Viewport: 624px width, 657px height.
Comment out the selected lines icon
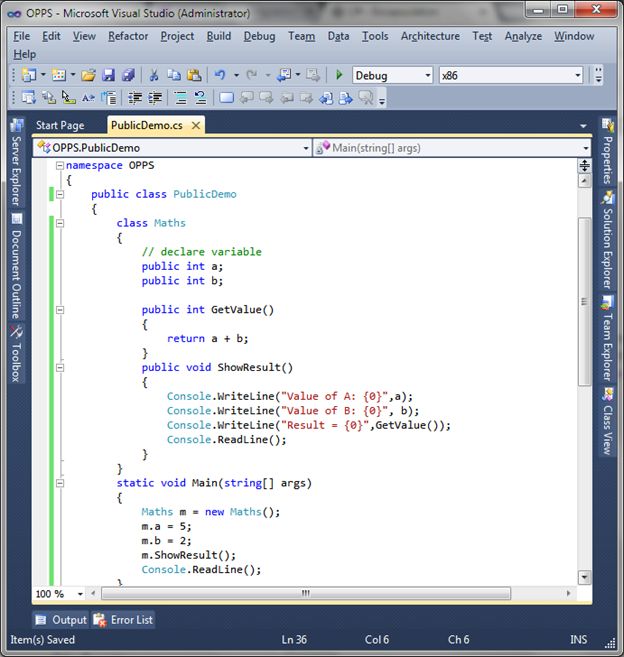pyautogui.click(x=181, y=98)
